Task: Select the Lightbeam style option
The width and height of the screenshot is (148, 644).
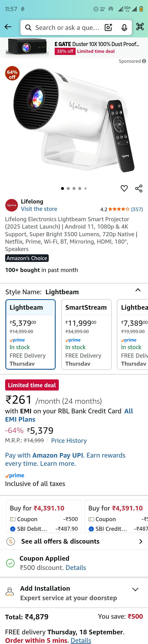Action: coord(30,334)
